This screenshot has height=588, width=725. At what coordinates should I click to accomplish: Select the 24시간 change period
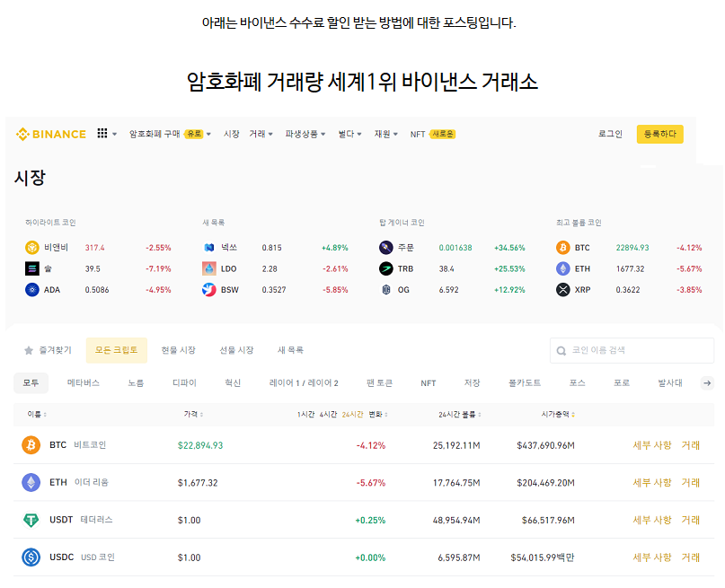352,415
